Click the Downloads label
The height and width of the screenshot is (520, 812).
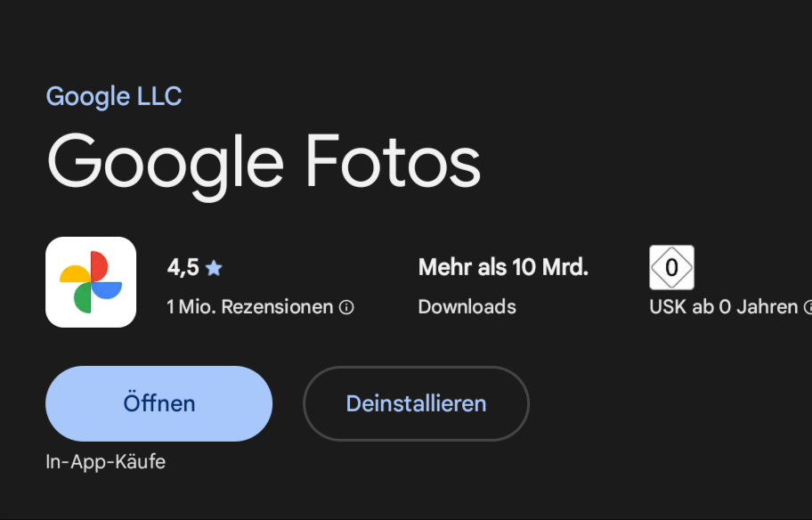tap(467, 307)
